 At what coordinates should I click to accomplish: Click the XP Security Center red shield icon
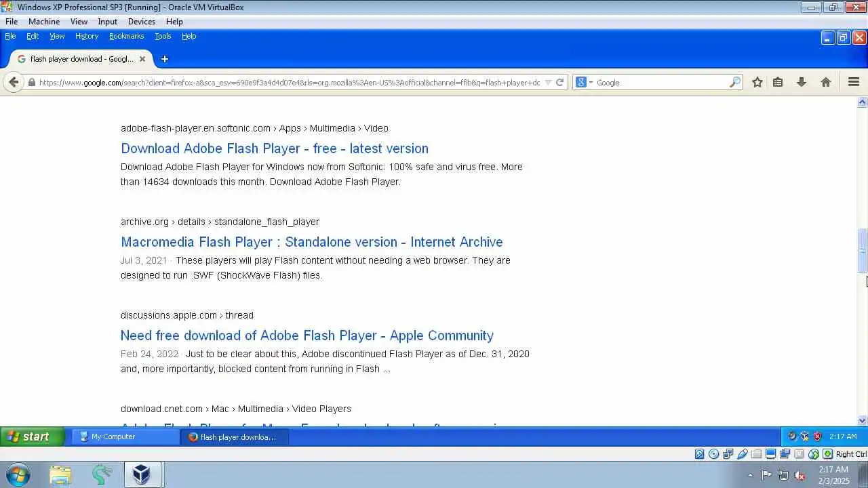(817, 436)
